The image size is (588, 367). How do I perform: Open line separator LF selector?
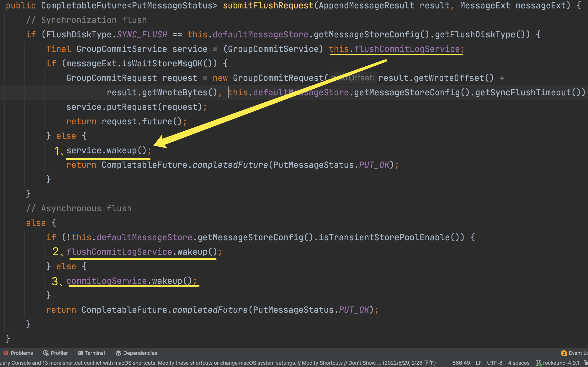click(478, 363)
